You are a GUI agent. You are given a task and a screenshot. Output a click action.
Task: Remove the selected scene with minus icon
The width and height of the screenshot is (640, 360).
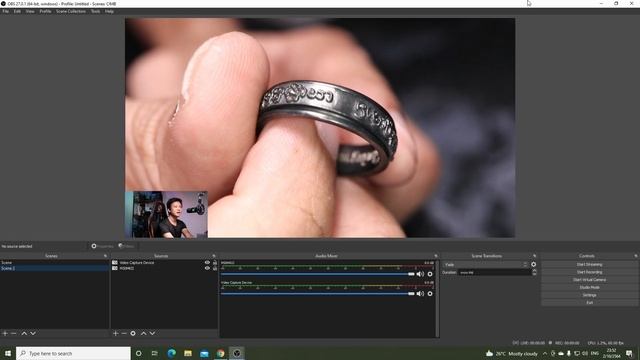coord(13,333)
